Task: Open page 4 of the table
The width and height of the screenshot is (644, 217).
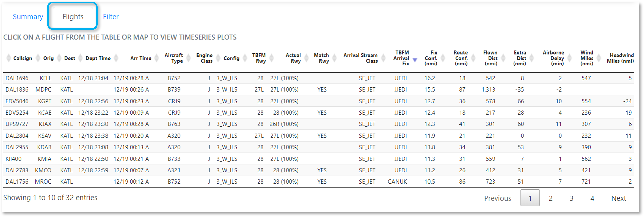Action: pyautogui.click(x=592, y=198)
